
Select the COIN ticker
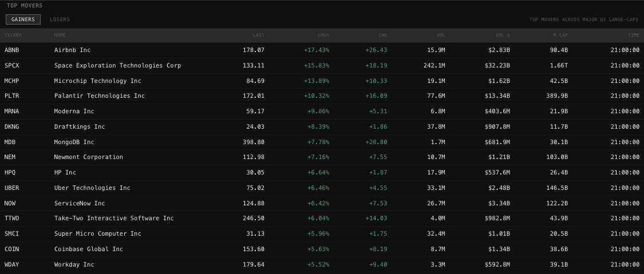(x=12, y=249)
